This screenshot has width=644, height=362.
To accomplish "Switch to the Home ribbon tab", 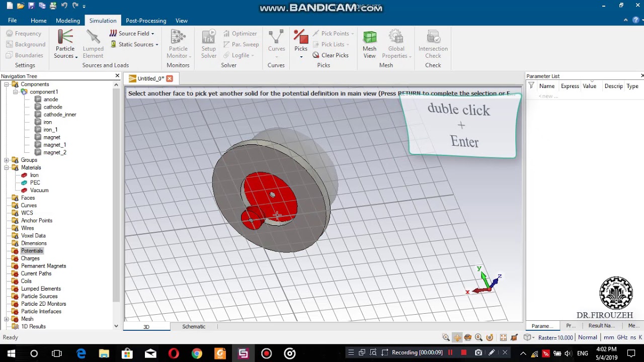I will [x=38, y=21].
